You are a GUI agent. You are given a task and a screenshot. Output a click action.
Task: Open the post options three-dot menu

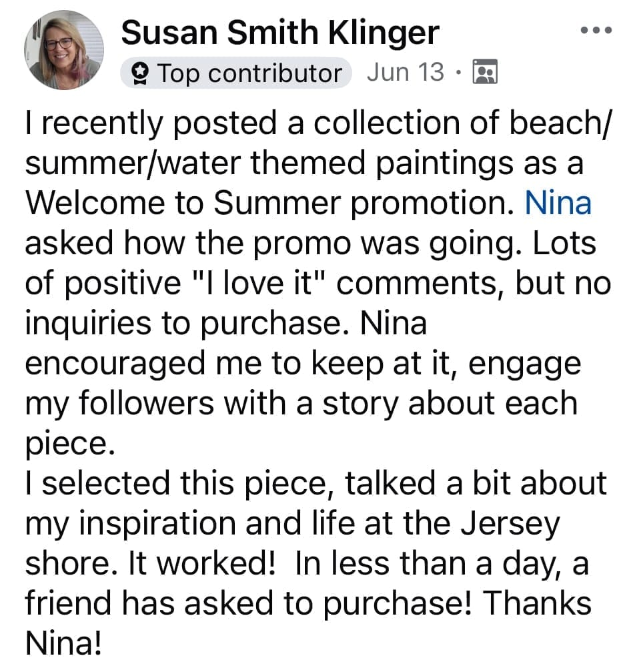click(595, 31)
